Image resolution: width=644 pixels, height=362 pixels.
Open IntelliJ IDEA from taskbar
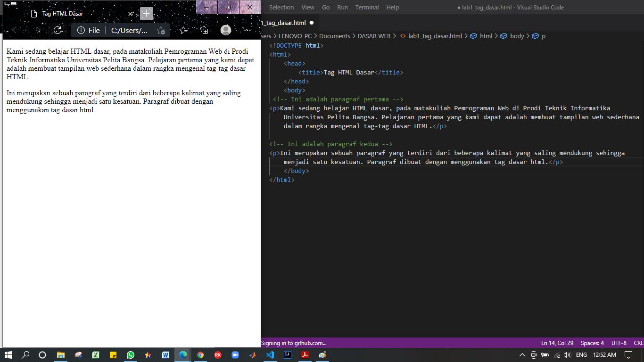[288, 355]
